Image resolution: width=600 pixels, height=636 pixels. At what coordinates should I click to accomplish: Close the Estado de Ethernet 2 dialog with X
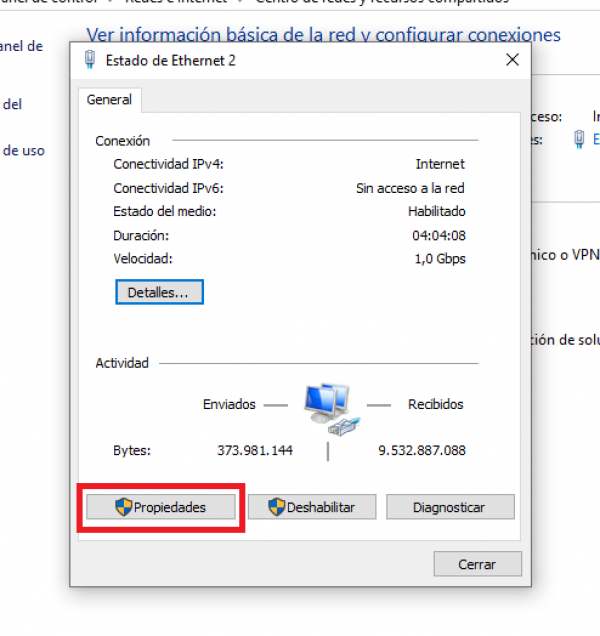[x=512, y=60]
